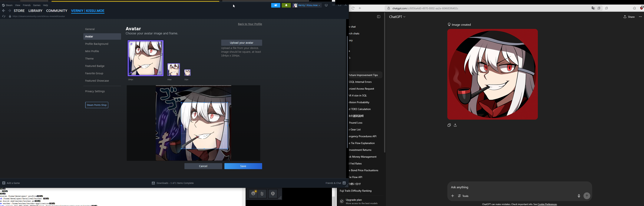Open the Friends menu in Steam
The width and height of the screenshot is (644, 206).
[27, 5]
